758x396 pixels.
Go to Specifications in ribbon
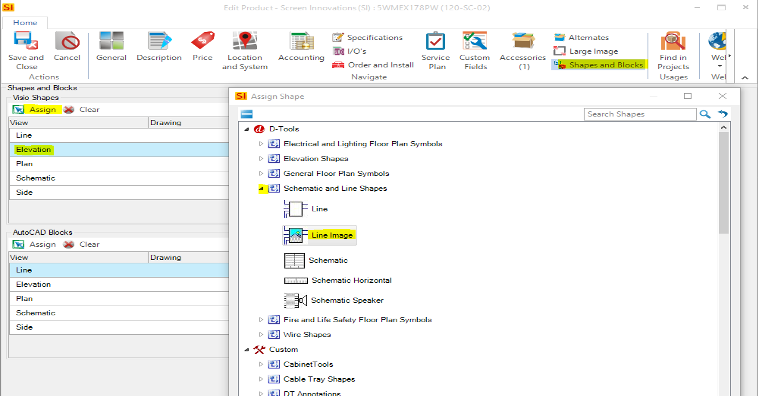(367, 37)
